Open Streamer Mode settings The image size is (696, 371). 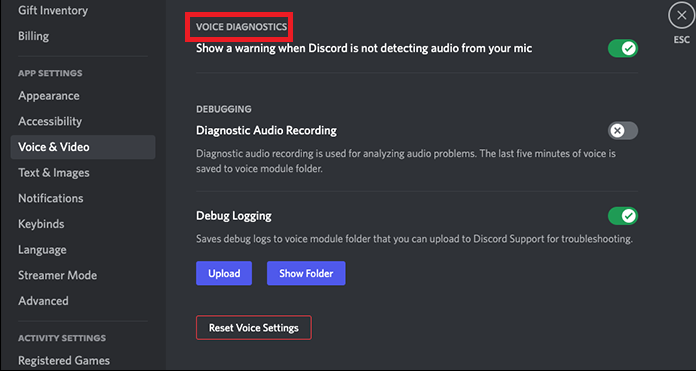click(x=57, y=276)
